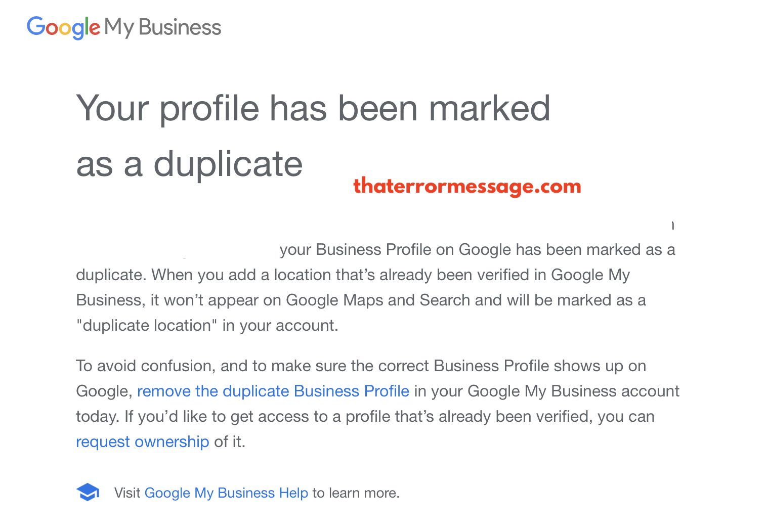The height and width of the screenshot is (532, 767).
Task: Click the "to learn more." text
Action: (356, 493)
